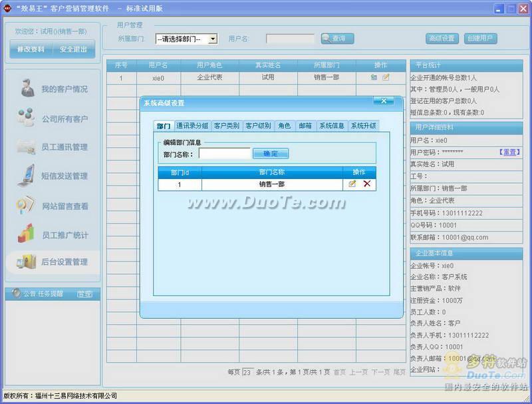This screenshot has height=404, width=532.
Task: Click edit icon in xie0 user row
Action: point(386,78)
